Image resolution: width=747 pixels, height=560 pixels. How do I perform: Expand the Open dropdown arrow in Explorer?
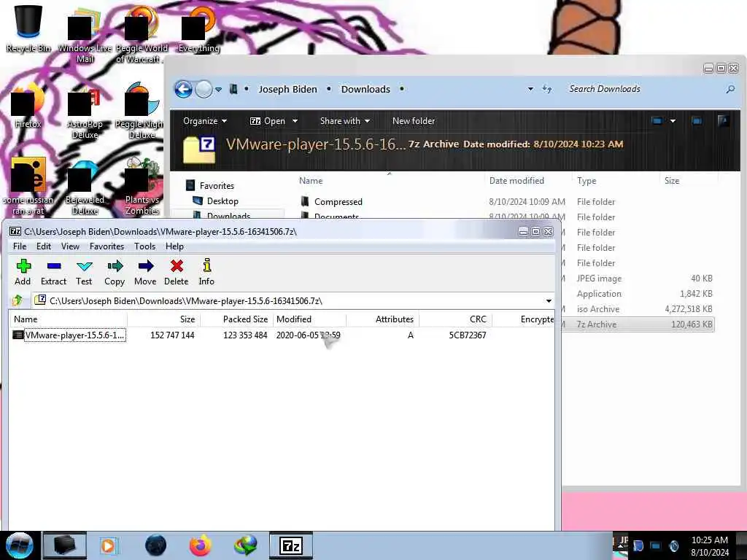click(295, 121)
